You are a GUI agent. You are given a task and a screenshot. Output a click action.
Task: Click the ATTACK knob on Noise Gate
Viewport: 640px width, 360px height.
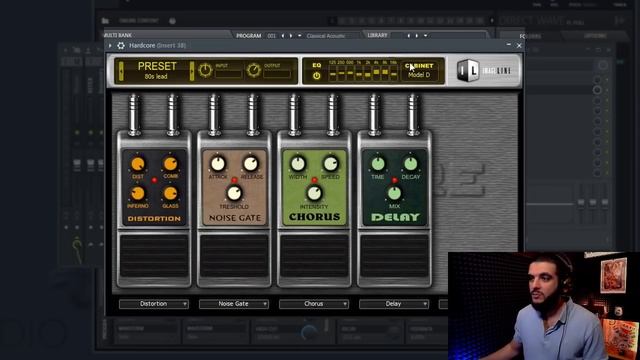pos(218,164)
